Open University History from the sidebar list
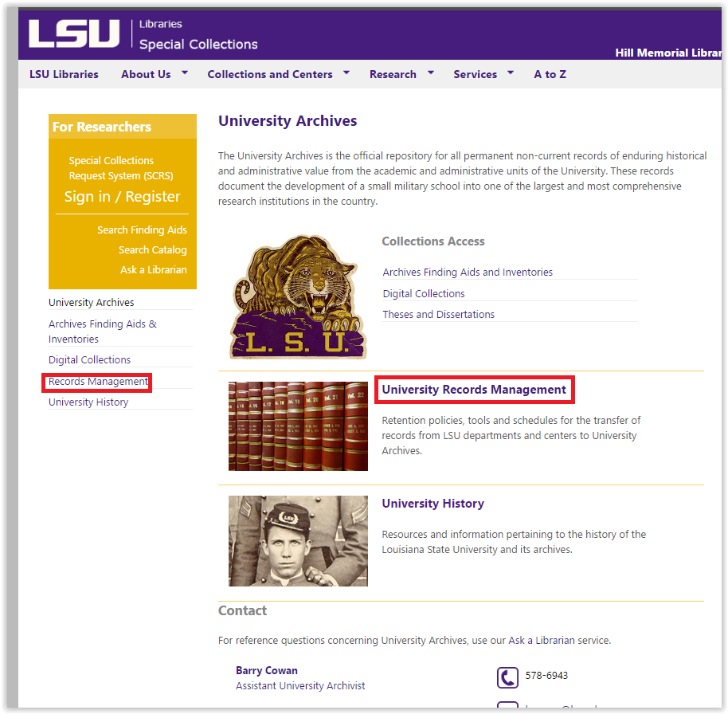This screenshot has height=714, width=728. pyautogui.click(x=88, y=402)
